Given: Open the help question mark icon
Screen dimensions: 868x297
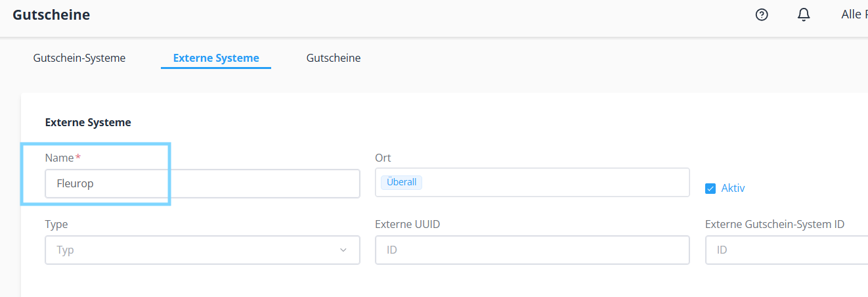Looking at the screenshot, I should (762, 15).
